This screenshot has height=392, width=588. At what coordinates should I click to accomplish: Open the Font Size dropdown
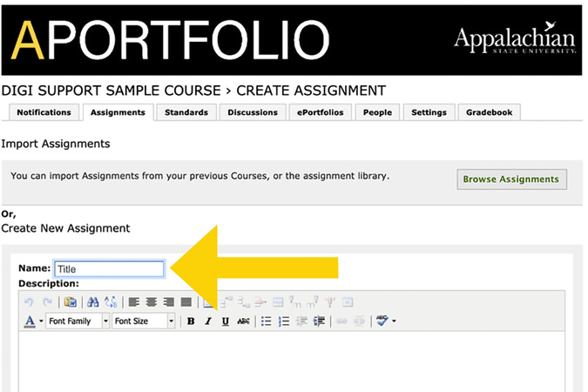point(144,321)
